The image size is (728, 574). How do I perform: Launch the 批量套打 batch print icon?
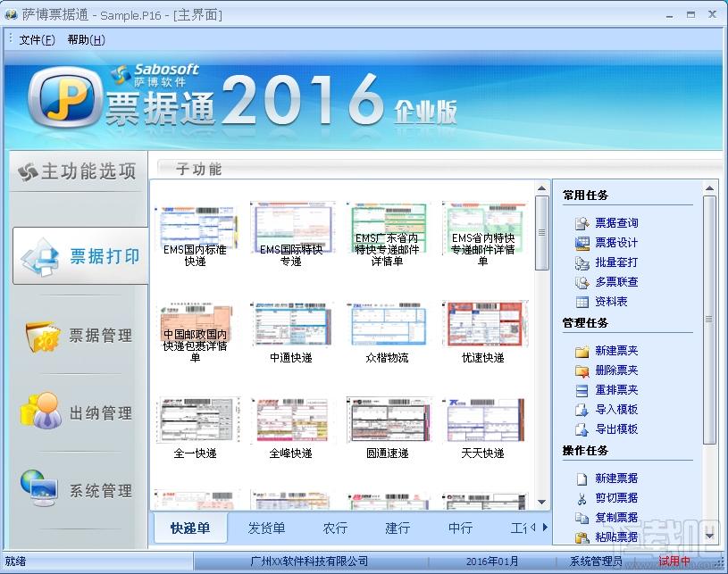[x=582, y=262]
